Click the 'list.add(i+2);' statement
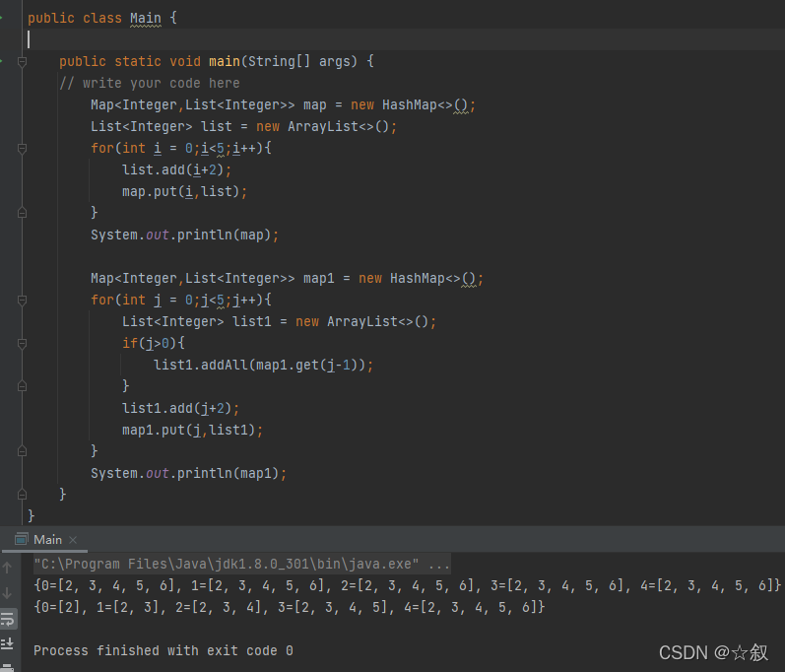The width and height of the screenshot is (785, 672). (176, 170)
